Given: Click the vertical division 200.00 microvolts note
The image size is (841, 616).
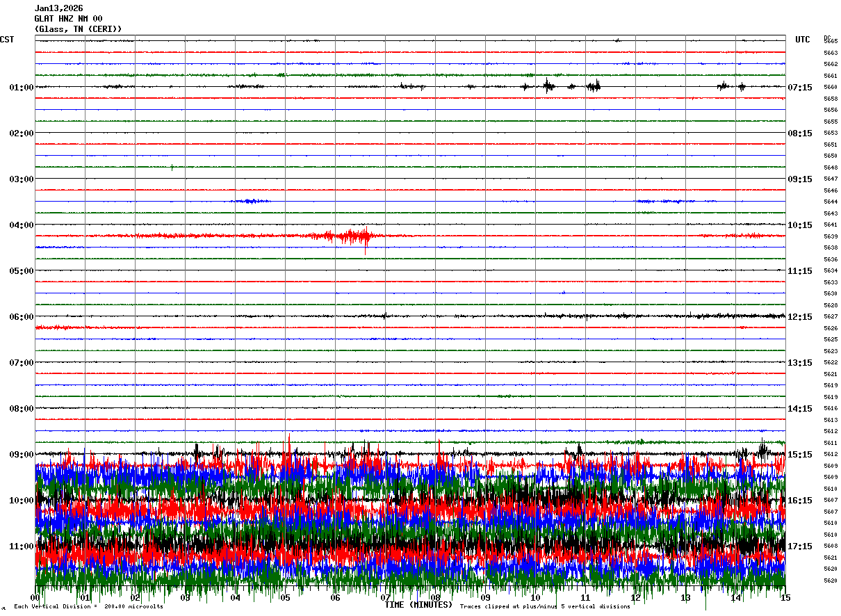Looking at the screenshot, I should point(89,607).
